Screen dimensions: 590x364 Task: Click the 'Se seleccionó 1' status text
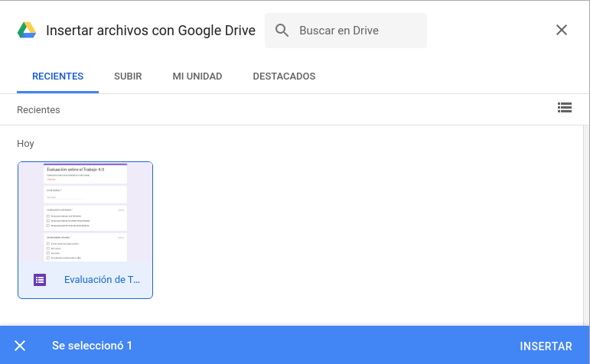coord(92,346)
